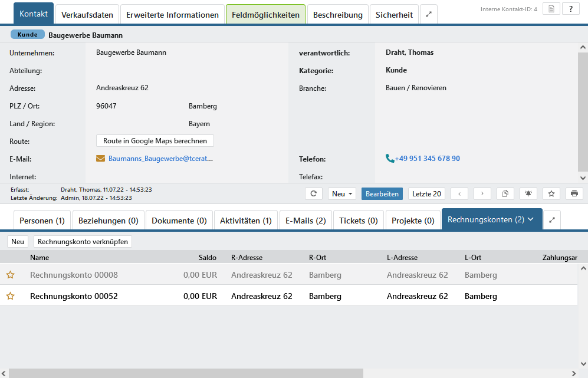Click the alarm bell reminder icon
Screen dimensions: 588x378
pyautogui.click(x=528, y=194)
